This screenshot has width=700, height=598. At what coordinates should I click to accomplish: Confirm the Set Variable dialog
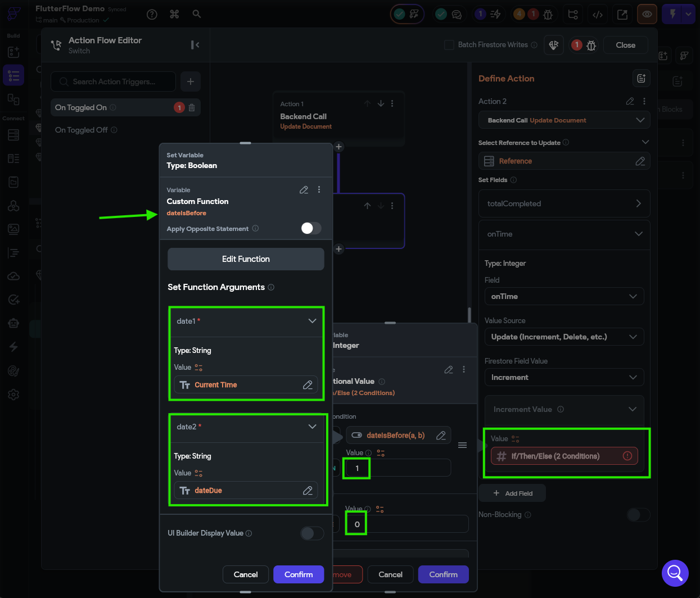[299, 574]
